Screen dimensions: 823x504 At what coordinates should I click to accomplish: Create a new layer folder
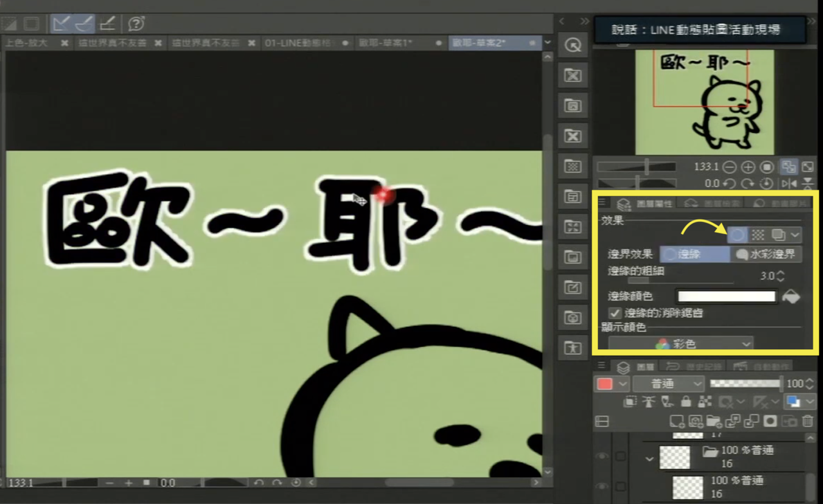click(714, 422)
